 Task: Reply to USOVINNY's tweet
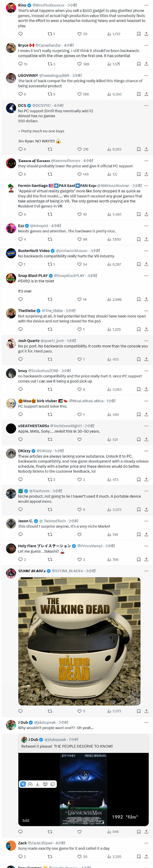pyautogui.click(x=21, y=94)
